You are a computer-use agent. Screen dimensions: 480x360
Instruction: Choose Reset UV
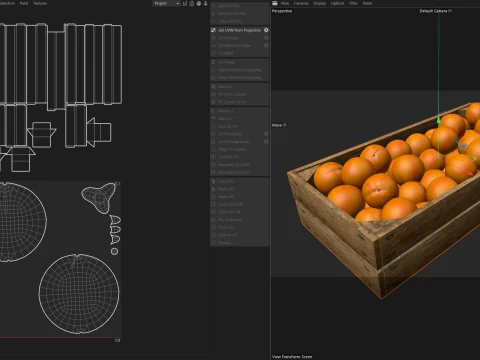(240, 197)
